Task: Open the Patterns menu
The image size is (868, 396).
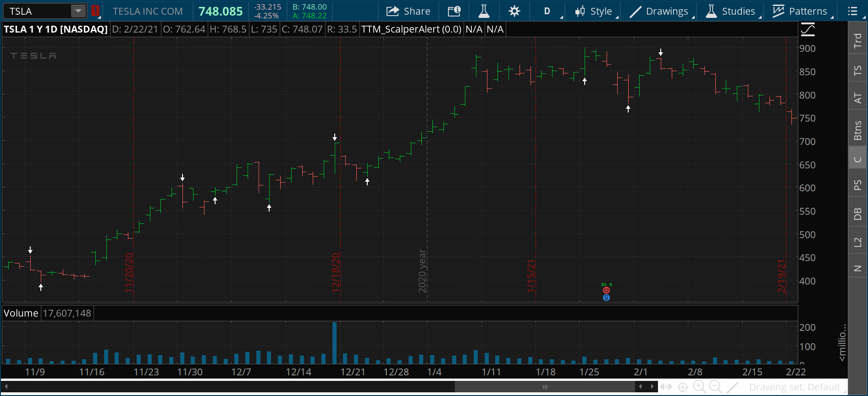Action: (x=801, y=11)
